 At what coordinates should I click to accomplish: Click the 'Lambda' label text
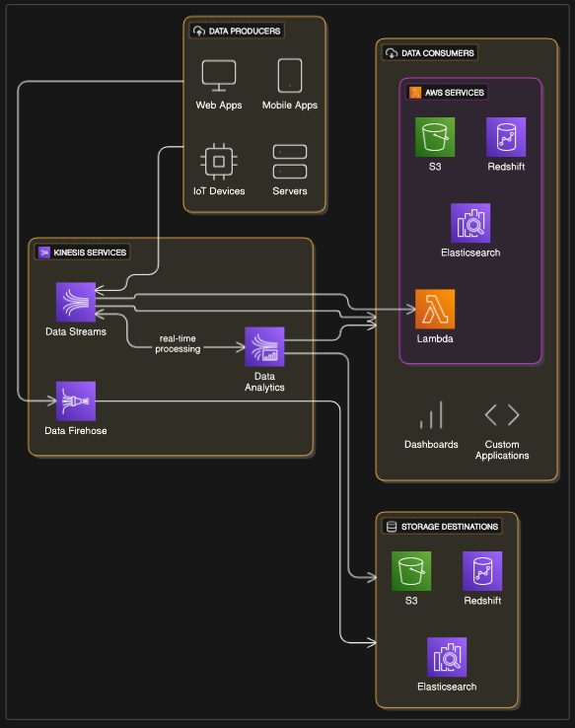(435, 338)
